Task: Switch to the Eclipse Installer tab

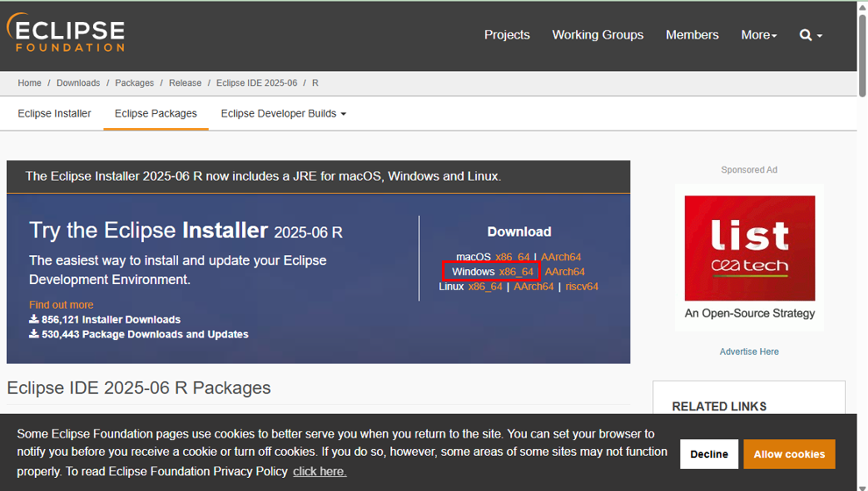Action: (x=54, y=113)
